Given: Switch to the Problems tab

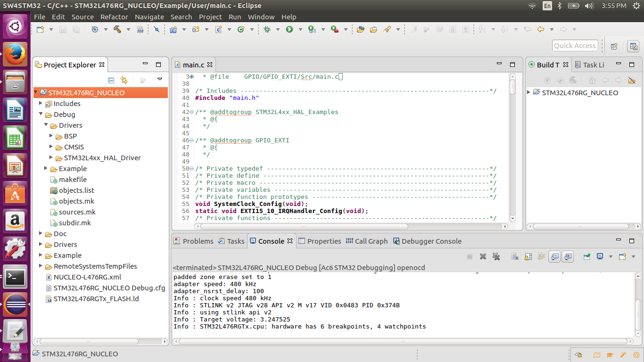Looking at the screenshot, I should (193, 241).
